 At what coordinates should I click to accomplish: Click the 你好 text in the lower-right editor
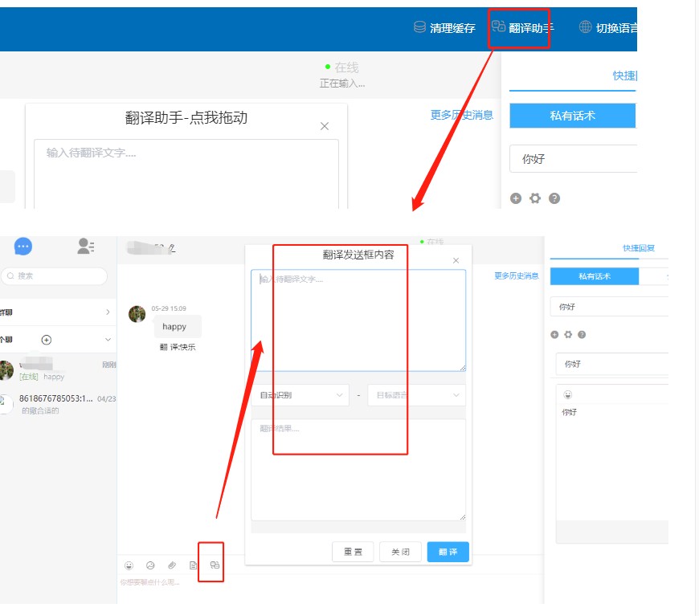(x=570, y=412)
